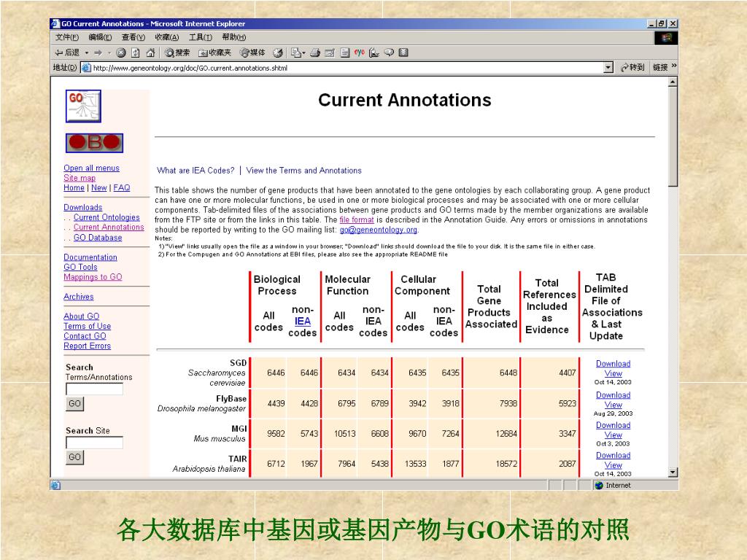This screenshot has height=560, width=747.
Task: Click the IE icon in status bar
Action: coord(55,485)
